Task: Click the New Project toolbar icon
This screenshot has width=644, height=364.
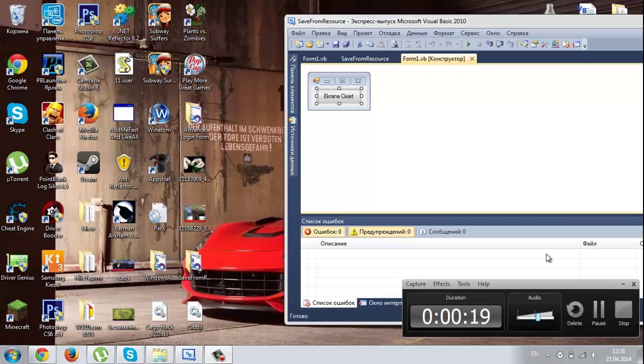Action: coord(299,44)
